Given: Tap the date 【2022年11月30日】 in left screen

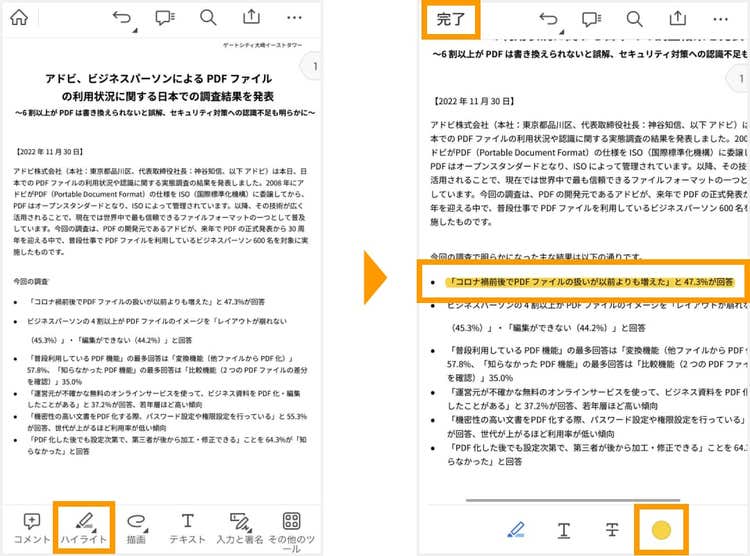Looking at the screenshot, I should 49,152.
